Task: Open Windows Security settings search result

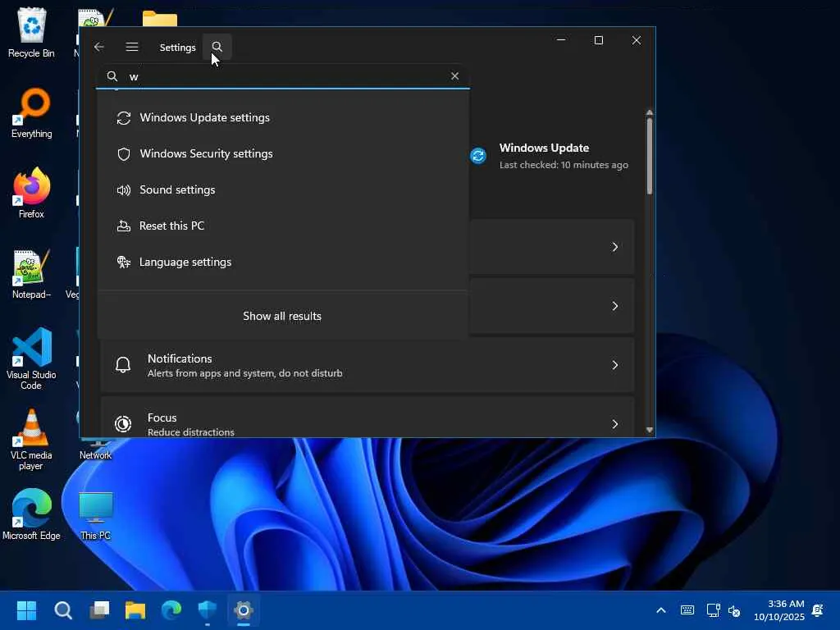Action: click(283, 153)
